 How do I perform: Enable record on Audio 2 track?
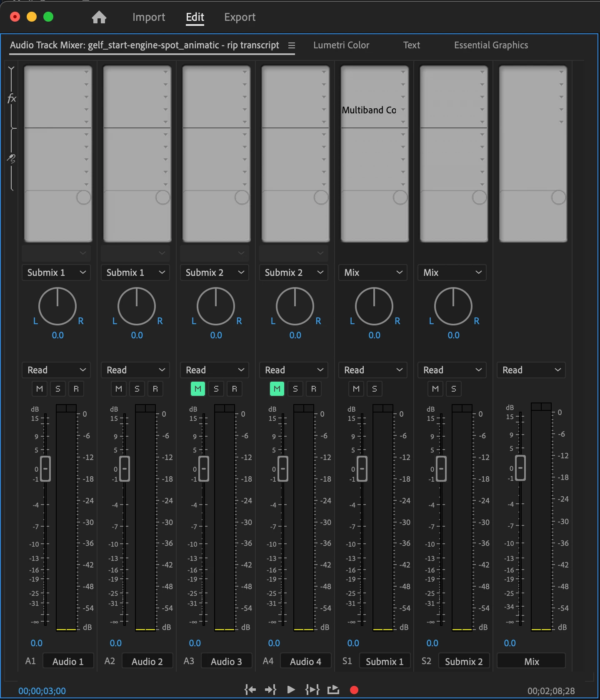point(155,389)
